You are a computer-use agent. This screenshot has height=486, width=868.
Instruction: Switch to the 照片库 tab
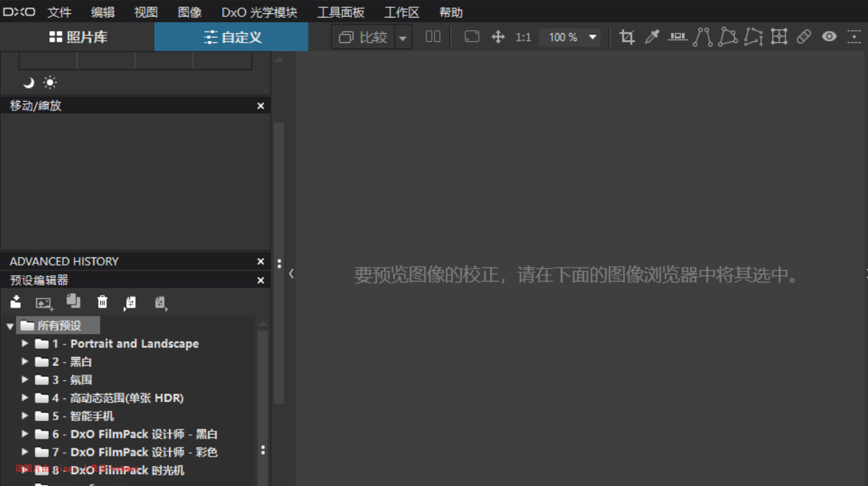pos(77,37)
